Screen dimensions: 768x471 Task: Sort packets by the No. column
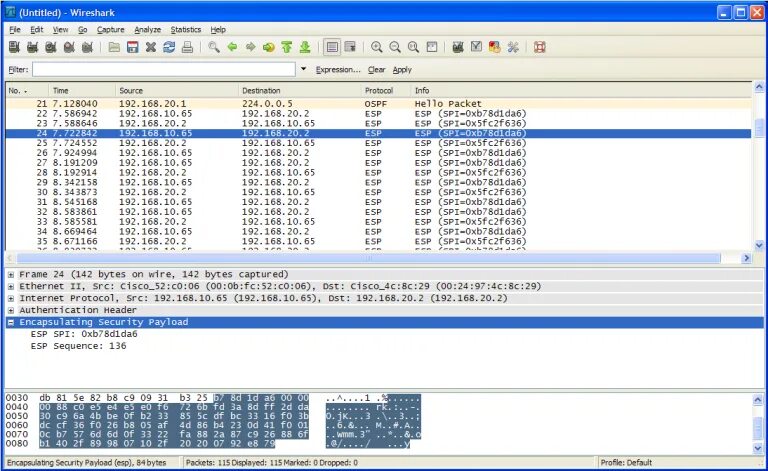pyautogui.click(x=27, y=91)
